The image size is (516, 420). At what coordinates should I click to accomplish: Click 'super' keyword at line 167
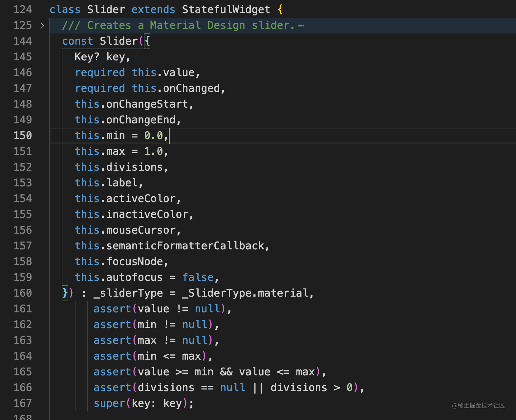point(109,403)
